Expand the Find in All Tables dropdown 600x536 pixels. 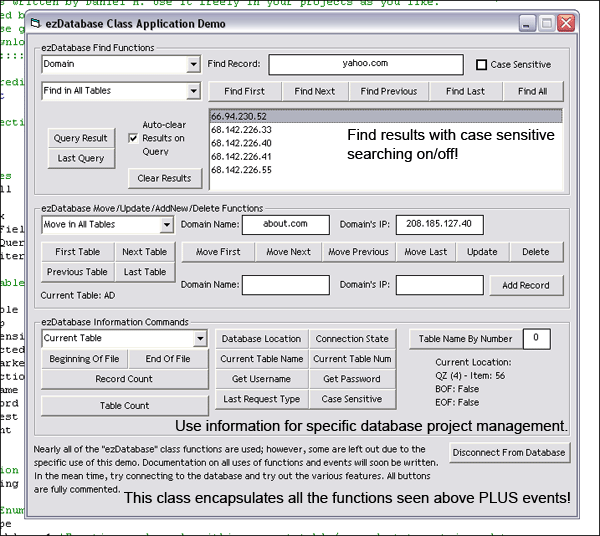(x=193, y=91)
